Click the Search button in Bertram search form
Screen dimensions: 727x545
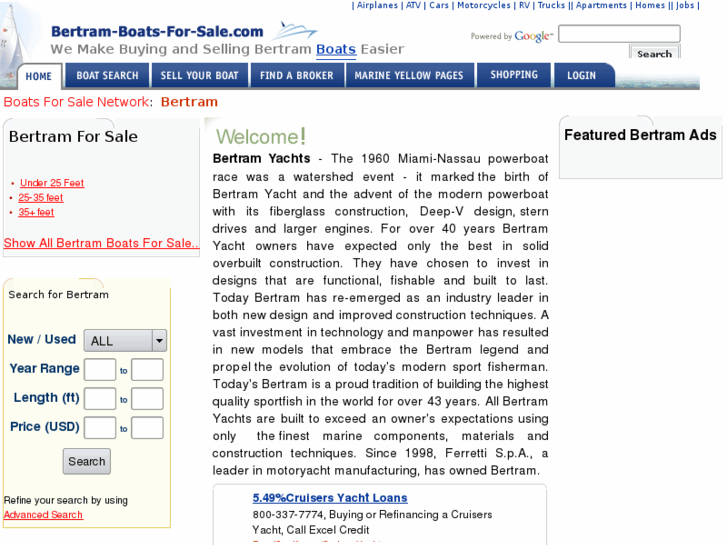(x=87, y=462)
